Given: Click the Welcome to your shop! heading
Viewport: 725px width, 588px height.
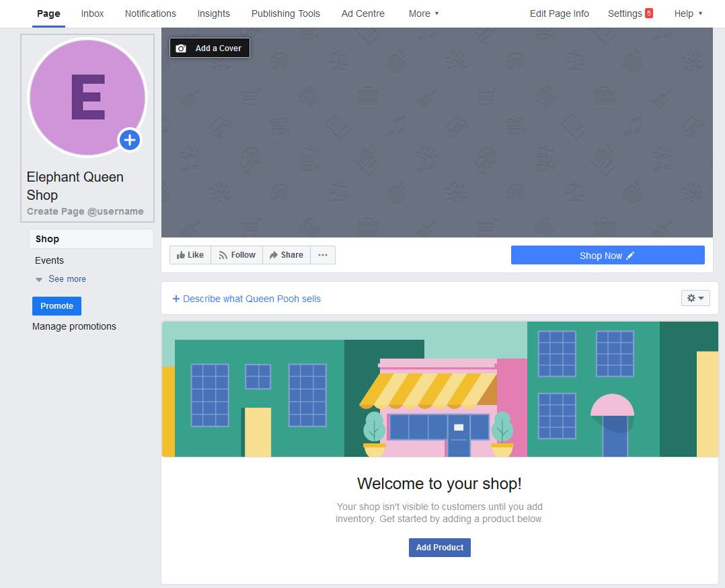Looking at the screenshot, I should click(439, 484).
